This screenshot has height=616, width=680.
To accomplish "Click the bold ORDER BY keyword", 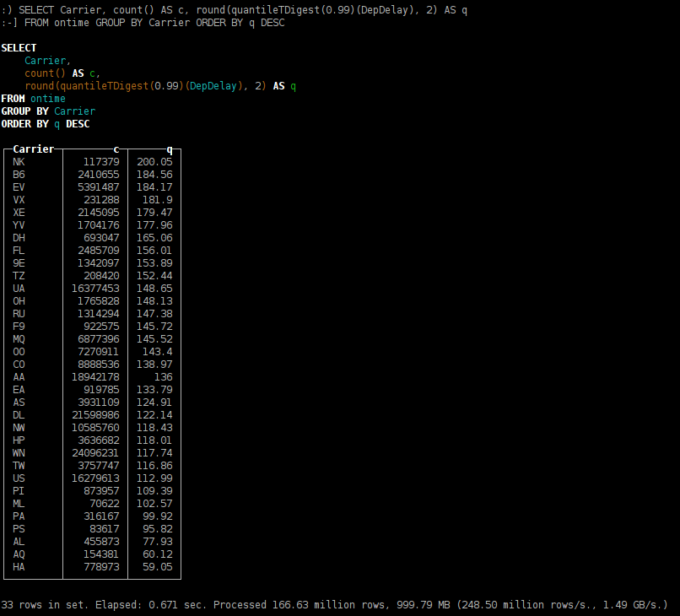I will click(x=24, y=124).
